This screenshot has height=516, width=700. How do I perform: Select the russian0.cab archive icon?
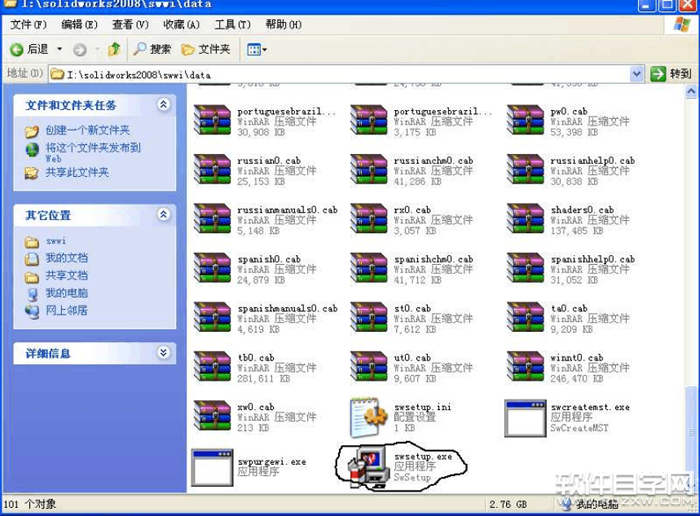212,170
